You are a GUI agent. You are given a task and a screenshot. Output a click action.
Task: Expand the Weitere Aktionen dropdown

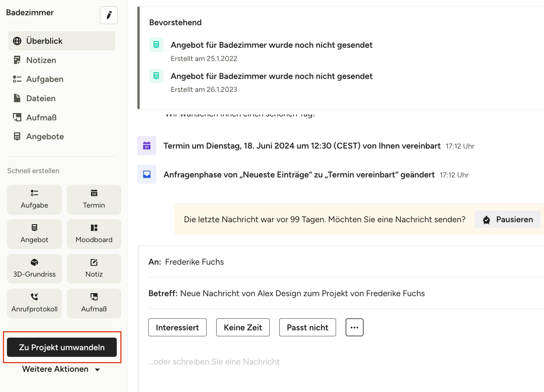[61, 369]
